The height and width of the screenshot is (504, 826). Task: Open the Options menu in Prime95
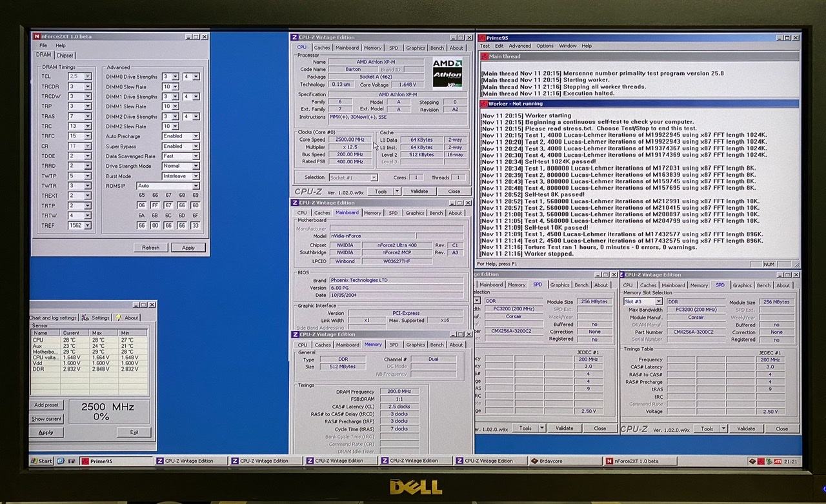pyautogui.click(x=545, y=46)
